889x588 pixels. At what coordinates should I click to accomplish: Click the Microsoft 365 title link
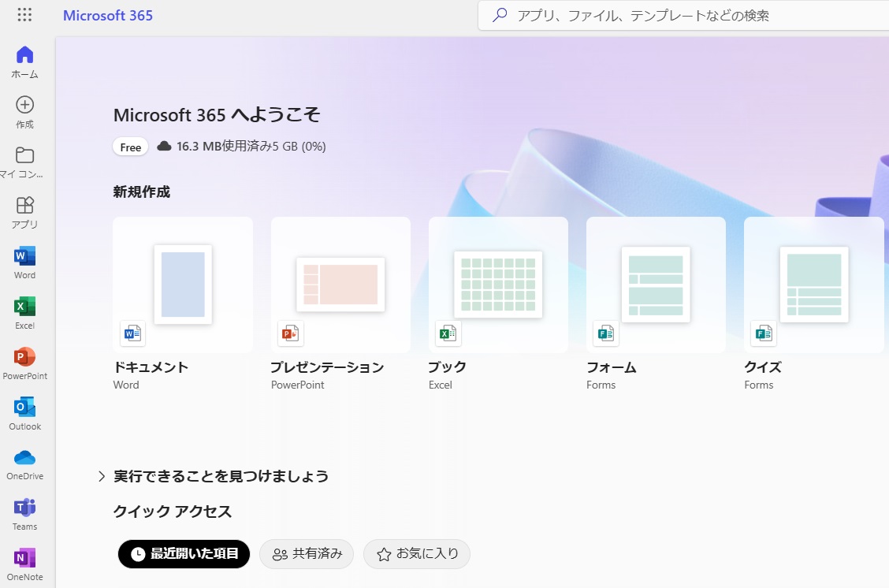(108, 16)
